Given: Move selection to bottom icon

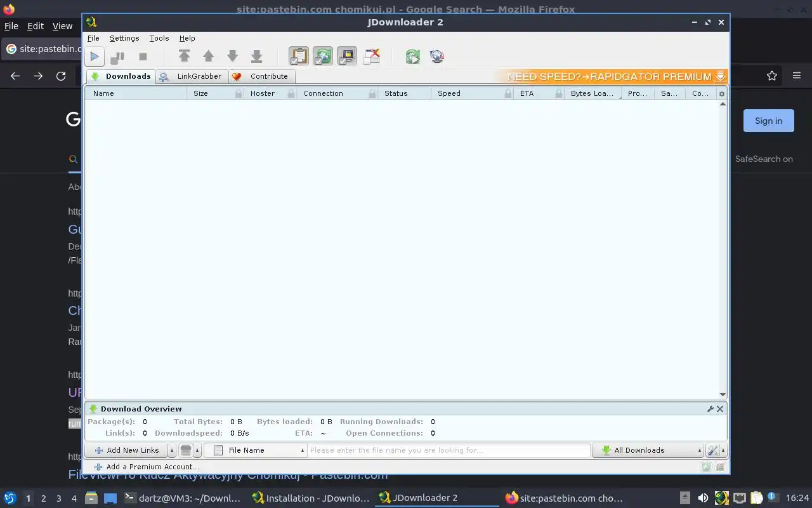Looking at the screenshot, I should (x=256, y=57).
